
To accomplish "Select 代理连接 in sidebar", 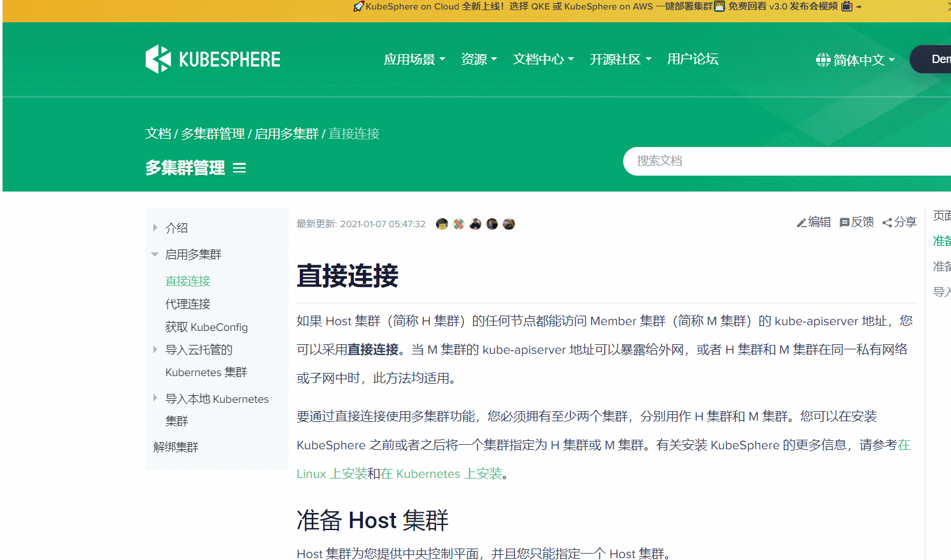I will 188,304.
